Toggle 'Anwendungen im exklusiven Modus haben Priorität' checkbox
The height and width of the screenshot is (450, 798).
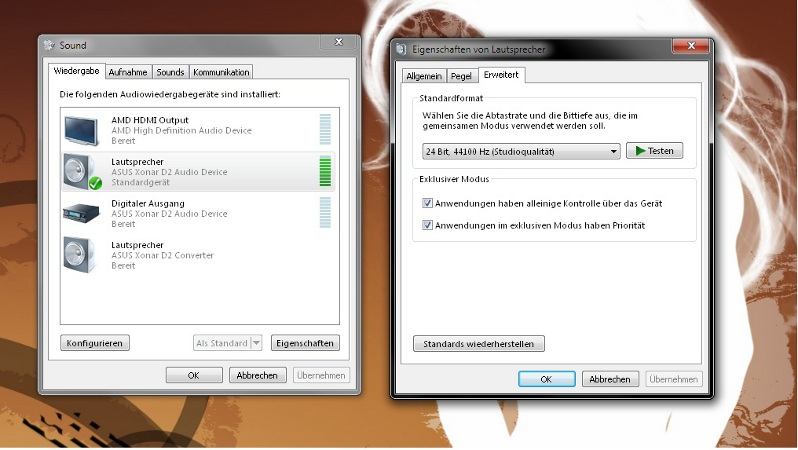427,225
